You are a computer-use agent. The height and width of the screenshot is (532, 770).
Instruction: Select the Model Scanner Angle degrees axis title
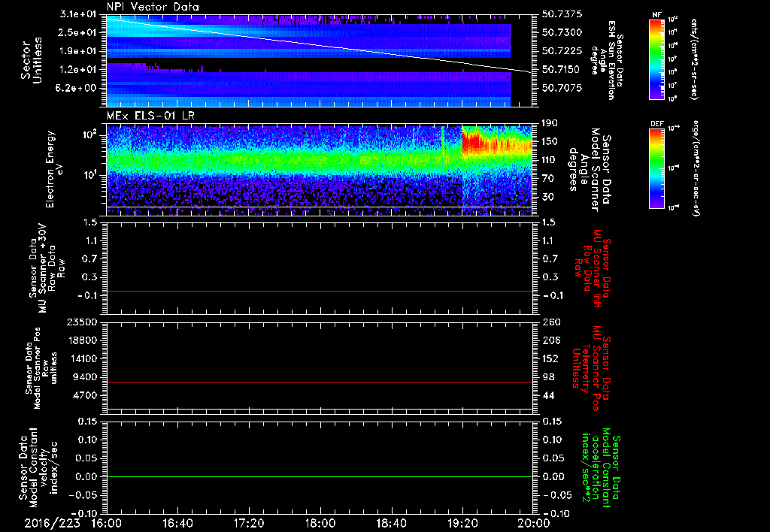pos(590,170)
